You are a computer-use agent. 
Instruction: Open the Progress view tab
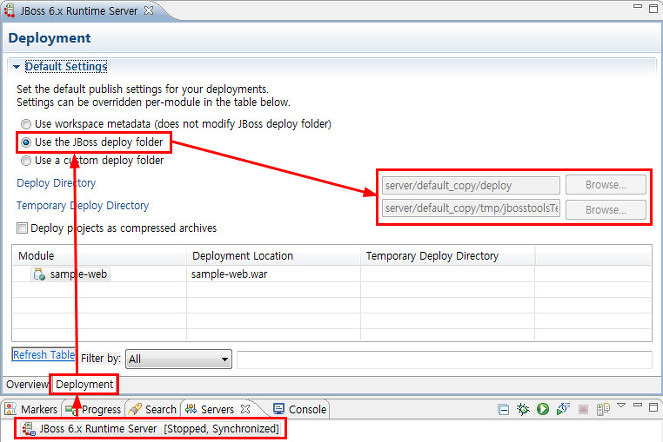[x=94, y=409]
